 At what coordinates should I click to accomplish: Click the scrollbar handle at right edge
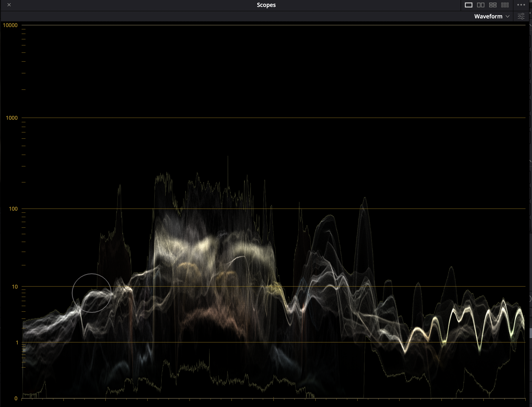point(530,333)
